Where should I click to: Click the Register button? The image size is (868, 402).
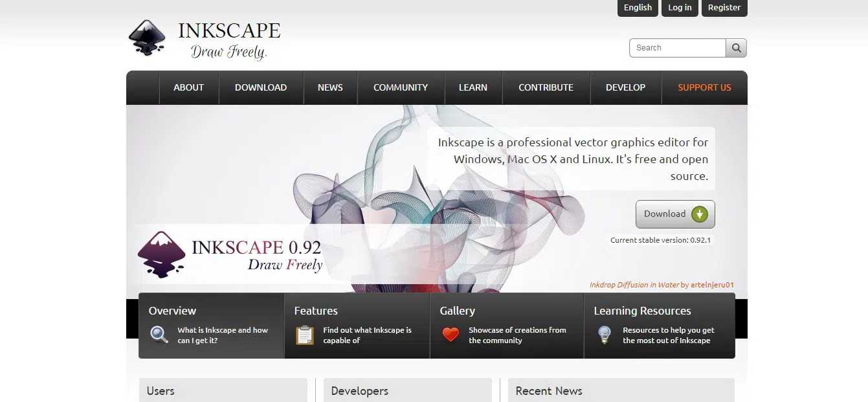[x=724, y=8]
